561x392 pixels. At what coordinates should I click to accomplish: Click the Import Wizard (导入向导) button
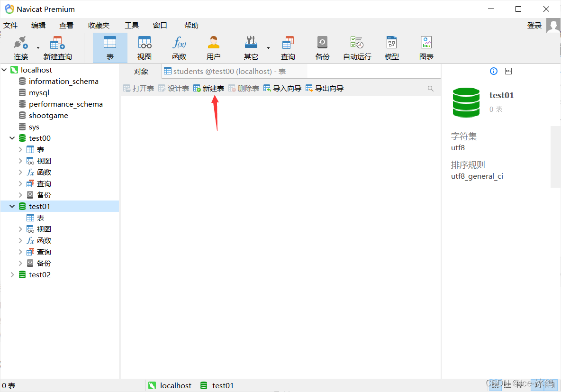(x=282, y=89)
